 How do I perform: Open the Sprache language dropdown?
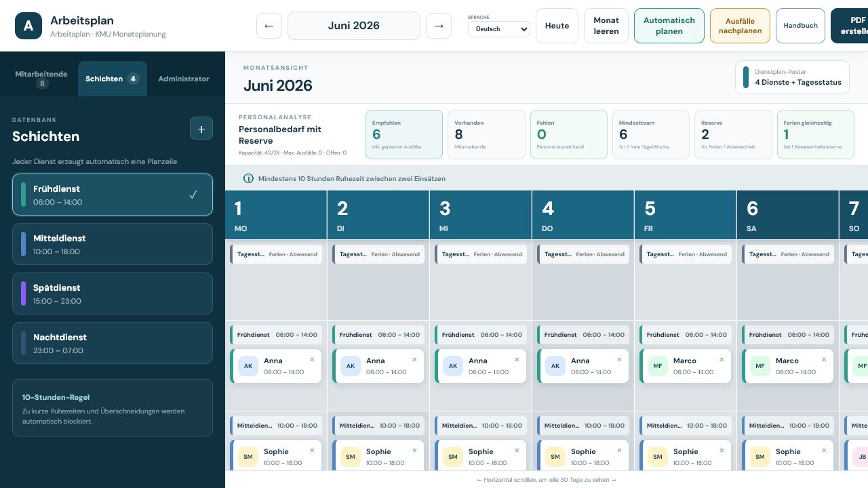click(499, 29)
